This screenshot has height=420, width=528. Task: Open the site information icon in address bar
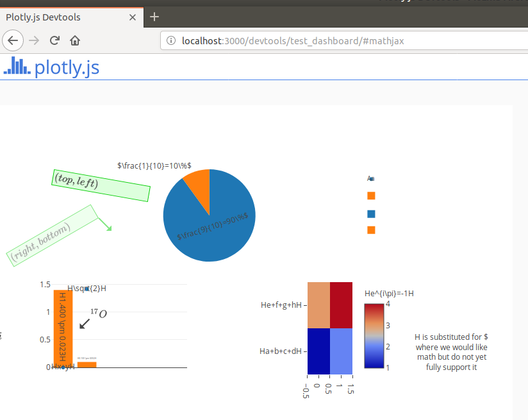pos(171,41)
